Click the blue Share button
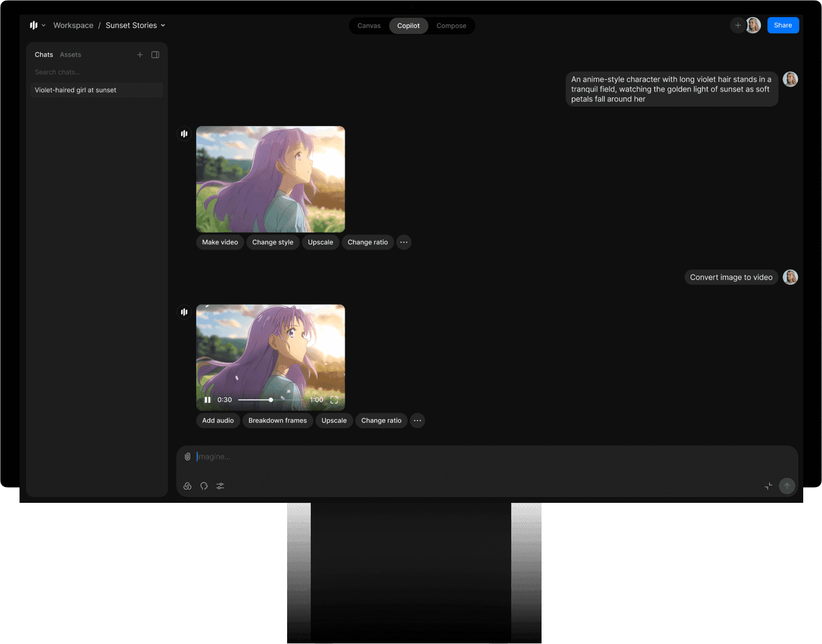 tap(783, 25)
